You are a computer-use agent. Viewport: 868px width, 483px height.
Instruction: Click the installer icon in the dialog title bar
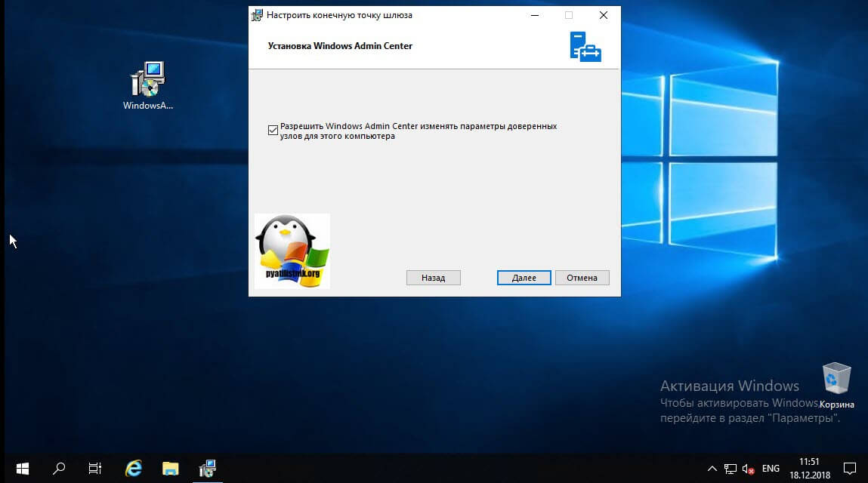point(257,16)
